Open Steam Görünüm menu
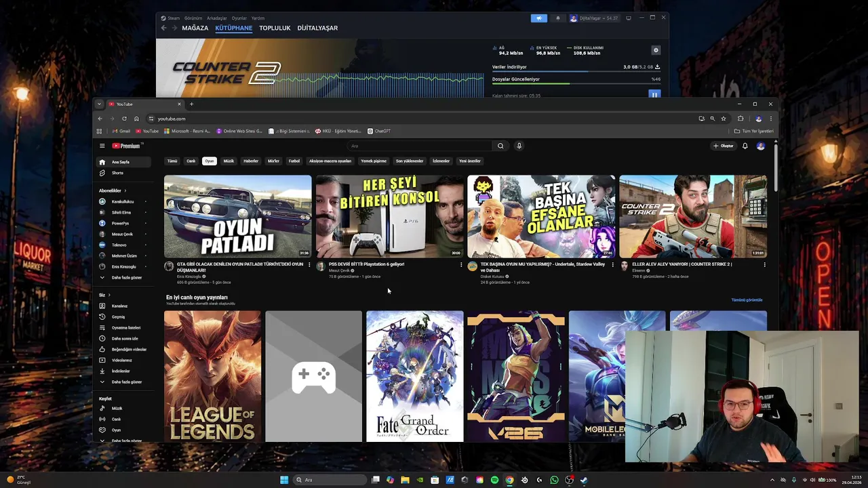 point(193,18)
